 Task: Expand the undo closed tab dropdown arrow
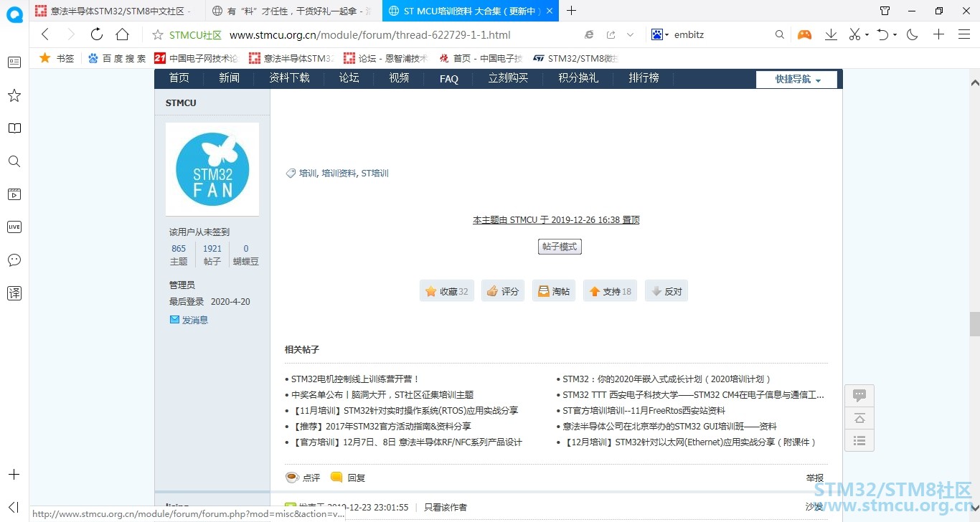(x=895, y=35)
